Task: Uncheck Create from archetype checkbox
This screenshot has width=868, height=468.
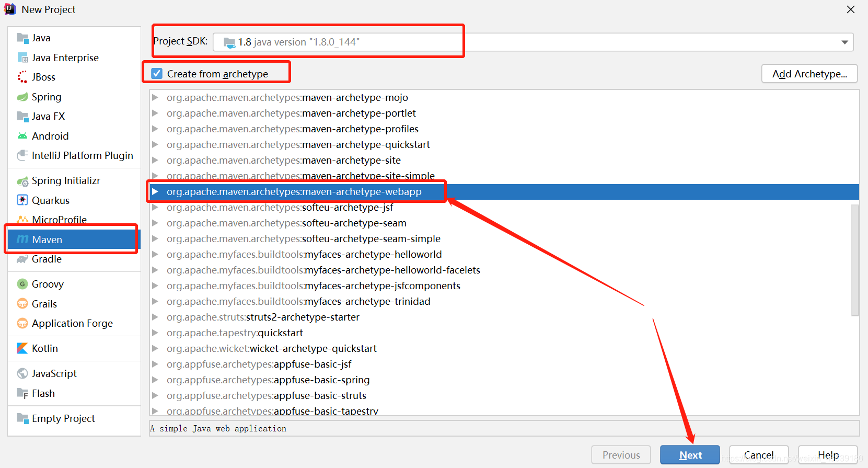Action: (x=157, y=73)
